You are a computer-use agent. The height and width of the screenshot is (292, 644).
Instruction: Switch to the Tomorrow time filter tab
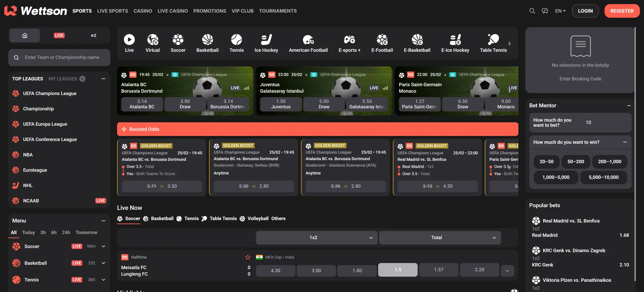(x=86, y=232)
